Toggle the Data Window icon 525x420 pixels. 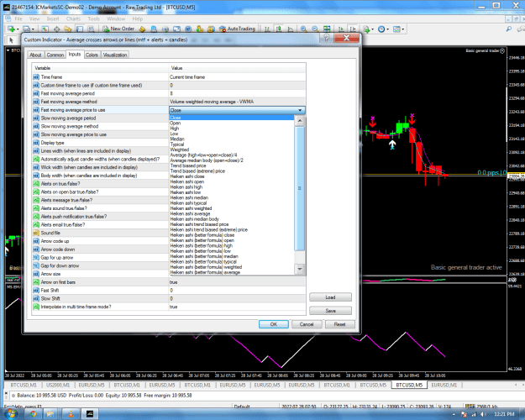click(x=56, y=29)
